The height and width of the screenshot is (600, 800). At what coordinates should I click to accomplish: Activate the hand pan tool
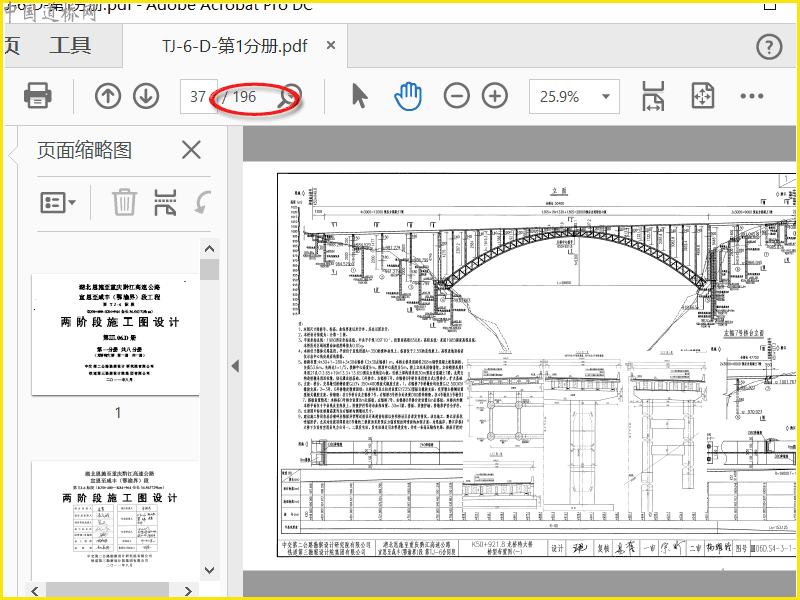(408, 96)
